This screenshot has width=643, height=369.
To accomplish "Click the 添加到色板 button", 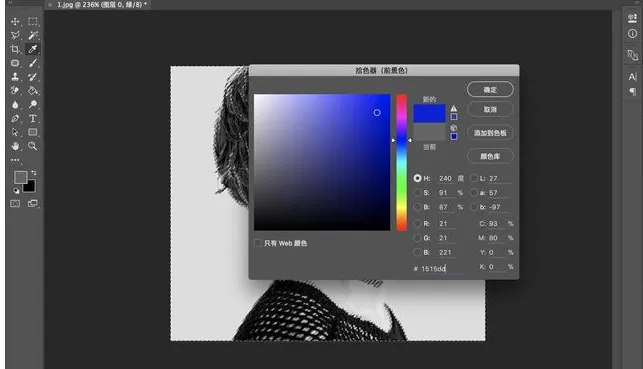I will [490, 133].
